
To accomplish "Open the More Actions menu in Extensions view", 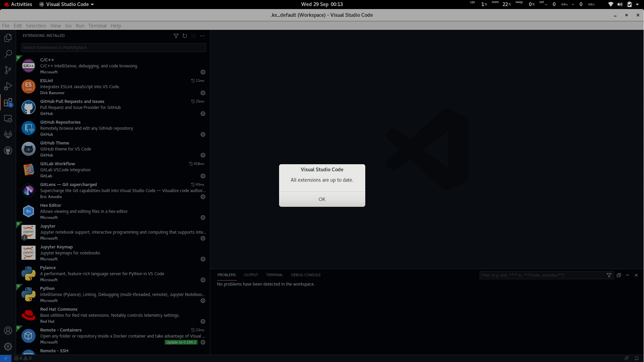I will tap(202, 36).
